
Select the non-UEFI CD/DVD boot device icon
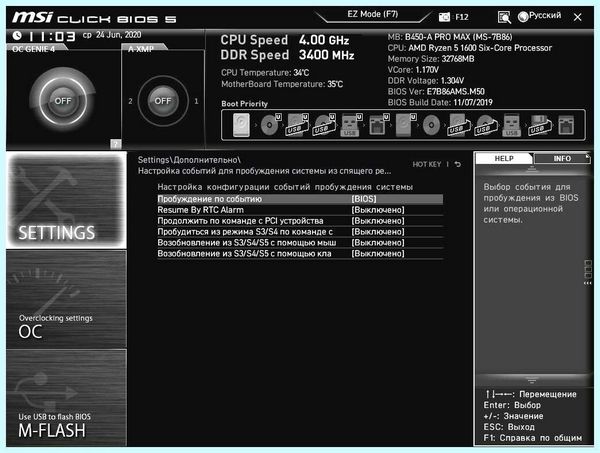(x=431, y=125)
